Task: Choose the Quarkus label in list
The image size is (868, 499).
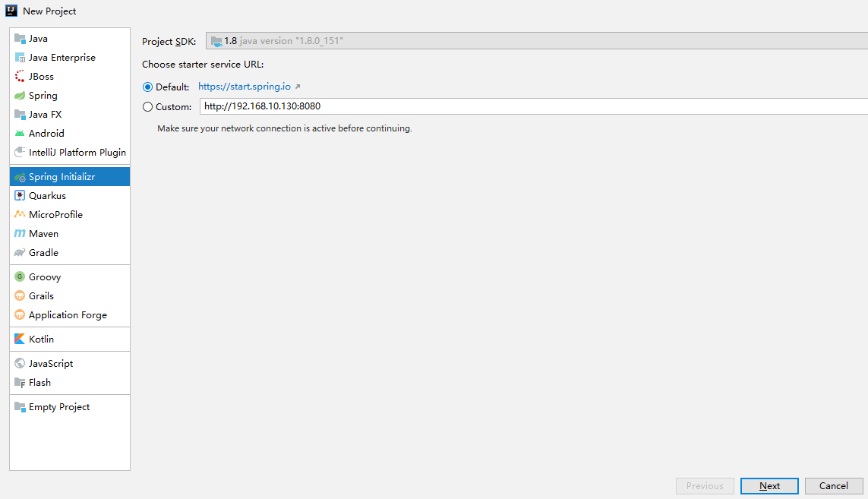Action: coord(48,195)
